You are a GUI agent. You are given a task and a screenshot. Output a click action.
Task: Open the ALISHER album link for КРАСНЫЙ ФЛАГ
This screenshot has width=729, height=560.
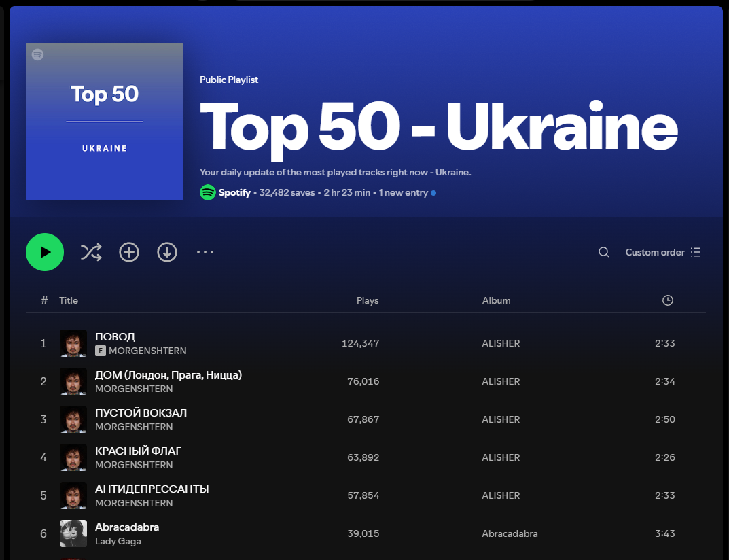[x=501, y=457]
